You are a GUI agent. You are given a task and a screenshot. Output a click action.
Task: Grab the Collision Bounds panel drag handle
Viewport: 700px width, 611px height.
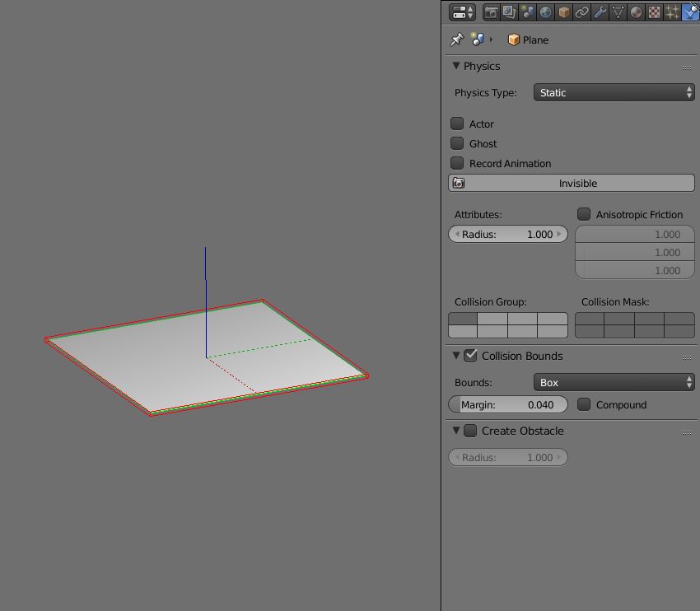pyautogui.click(x=687, y=357)
